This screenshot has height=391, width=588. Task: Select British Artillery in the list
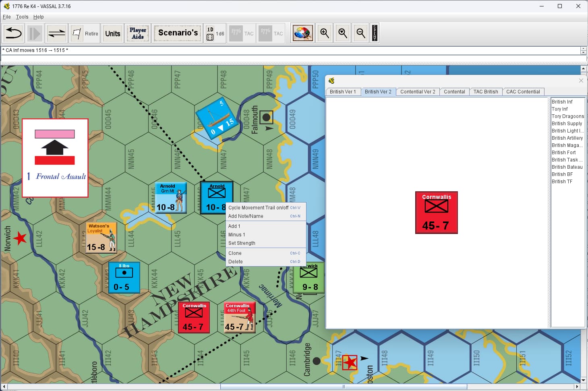(x=567, y=138)
